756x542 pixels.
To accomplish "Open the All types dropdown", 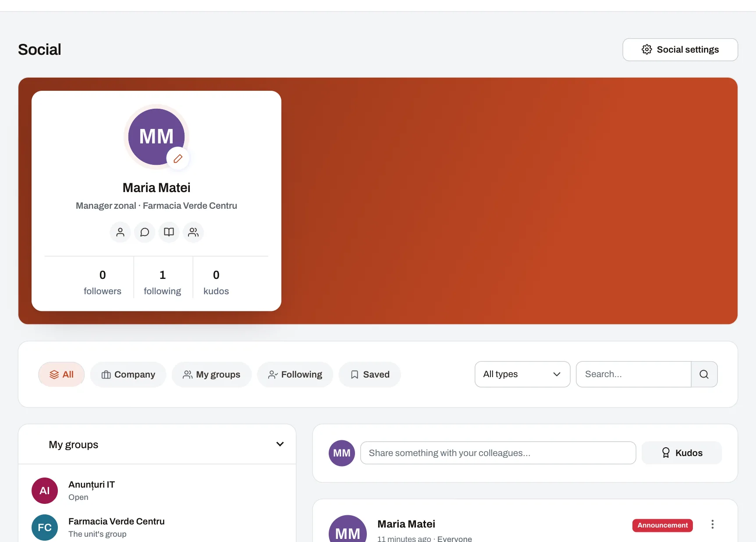I will click(522, 374).
